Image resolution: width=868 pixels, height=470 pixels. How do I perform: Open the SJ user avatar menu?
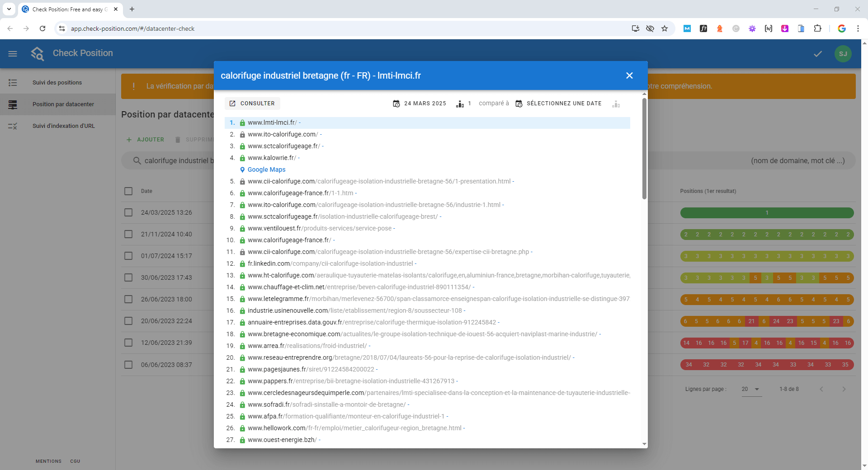click(843, 54)
